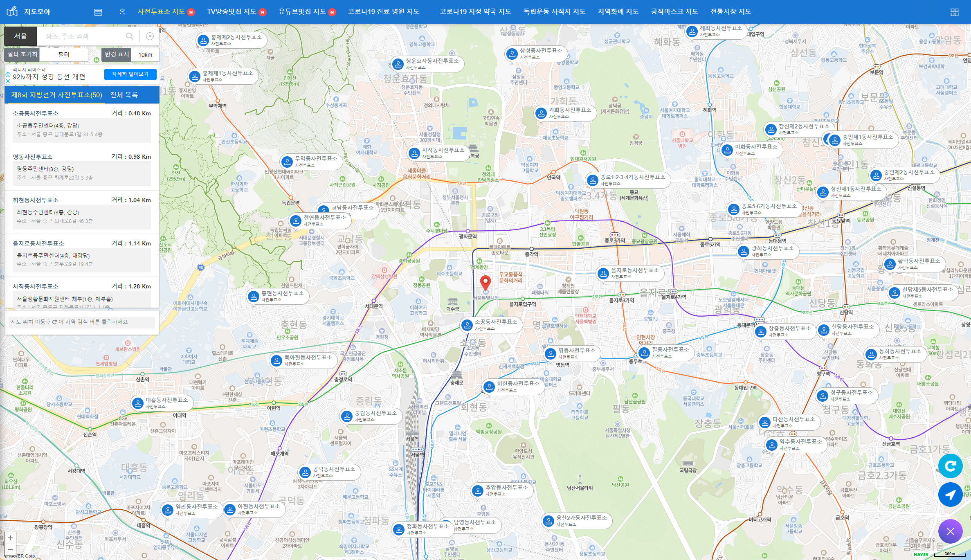Click 사직동사전투표소 map marker
This screenshot has height=560, width=971.
pos(438,153)
